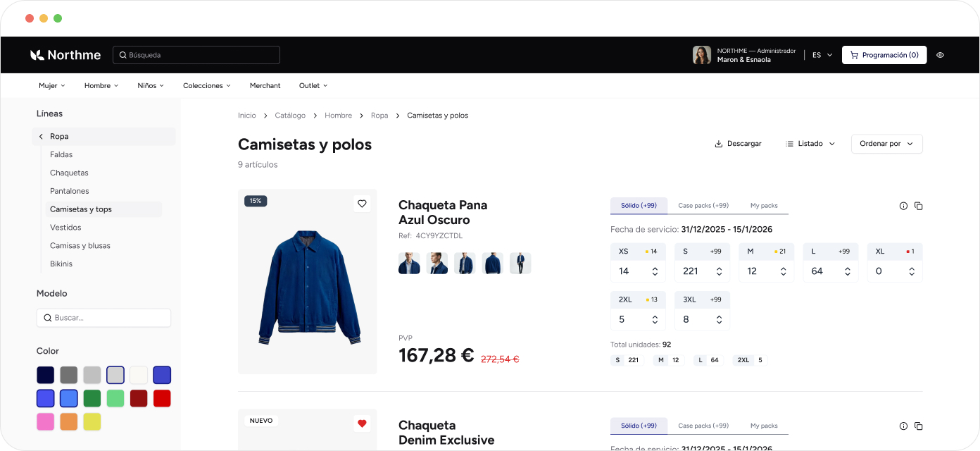Favorite the Chaqueta Pana Azul Oscuro

[362, 204]
